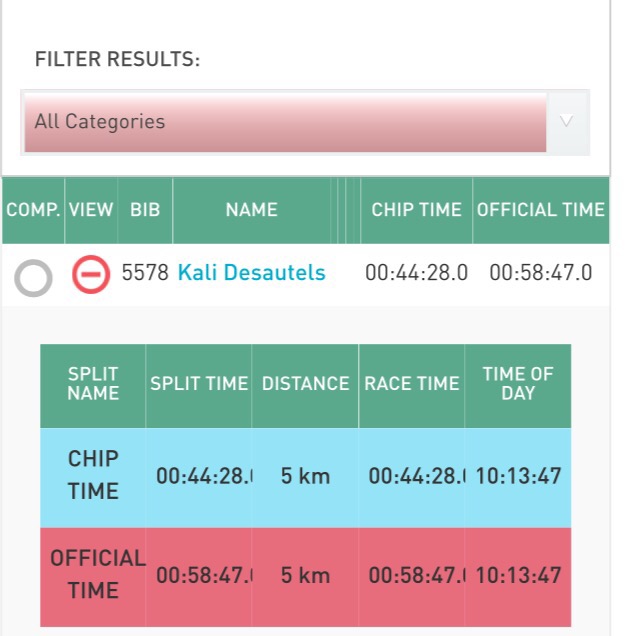Image resolution: width=640 pixels, height=636 pixels.
Task: Click the RACE TIME header in the splits table
Action: point(412,384)
